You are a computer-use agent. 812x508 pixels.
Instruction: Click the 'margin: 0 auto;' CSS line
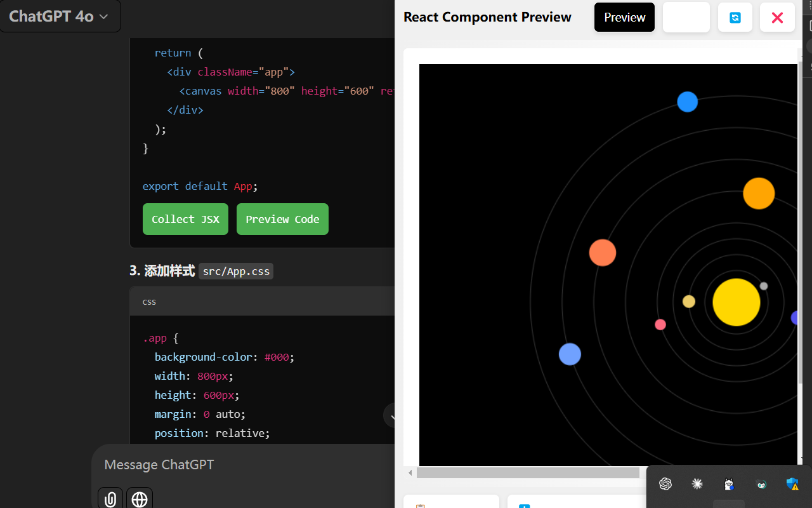tap(200, 414)
